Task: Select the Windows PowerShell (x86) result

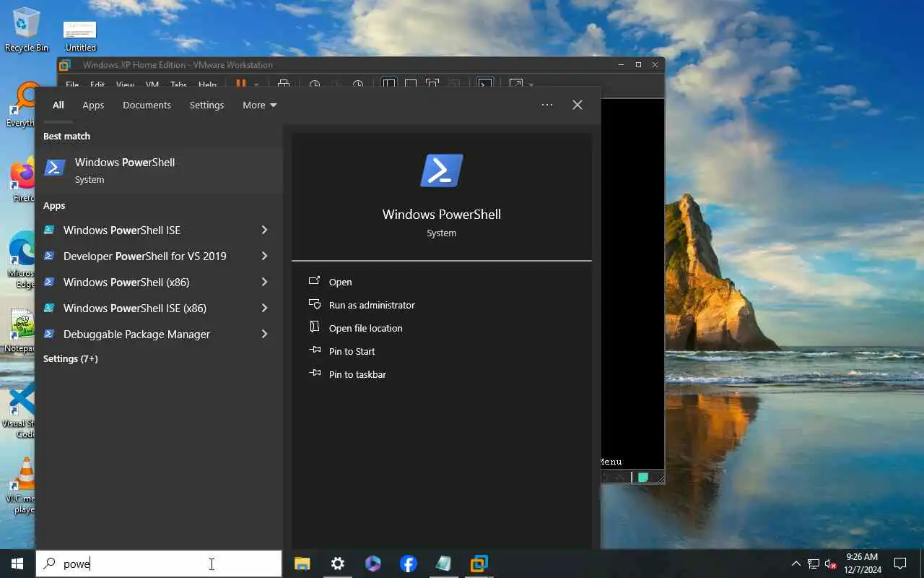Action: coord(147,282)
